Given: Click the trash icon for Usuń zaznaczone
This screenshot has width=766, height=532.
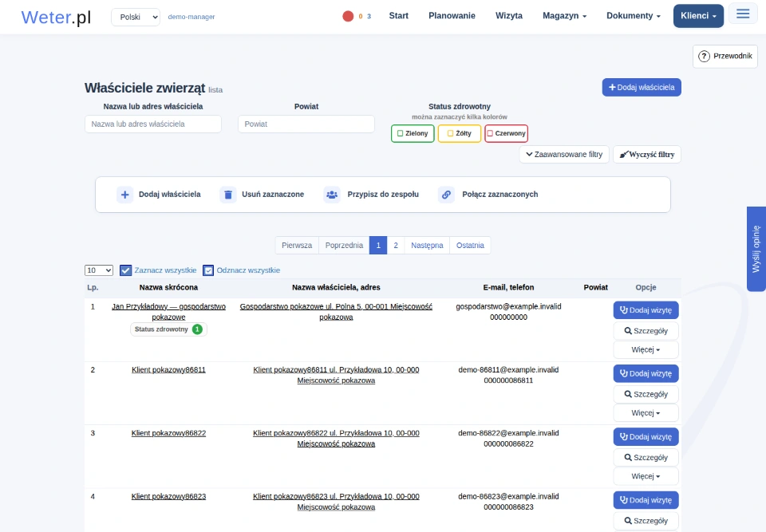Looking at the screenshot, I should [228, 195].
